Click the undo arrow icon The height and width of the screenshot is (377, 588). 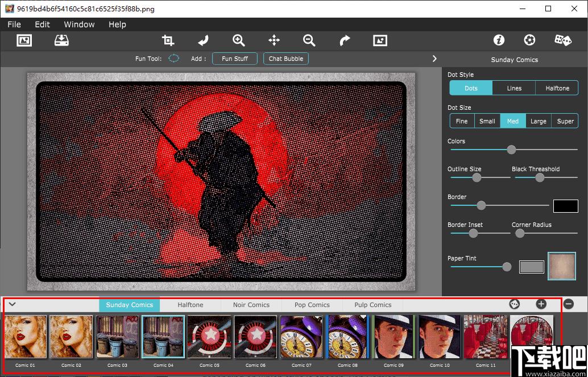pos(203,40)
